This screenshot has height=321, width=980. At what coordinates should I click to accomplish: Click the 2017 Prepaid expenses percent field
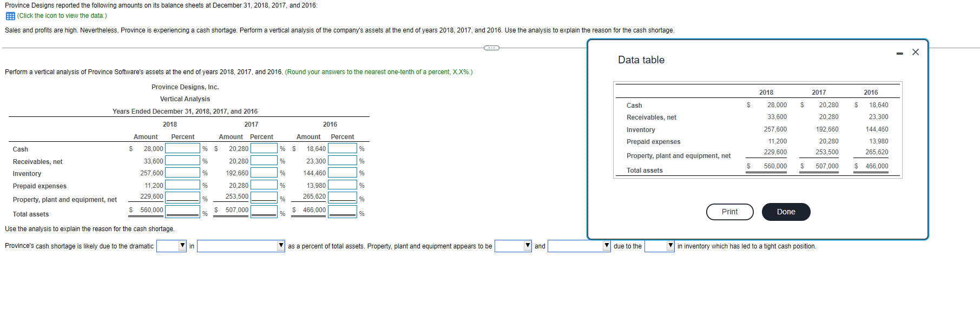[264, 185]
